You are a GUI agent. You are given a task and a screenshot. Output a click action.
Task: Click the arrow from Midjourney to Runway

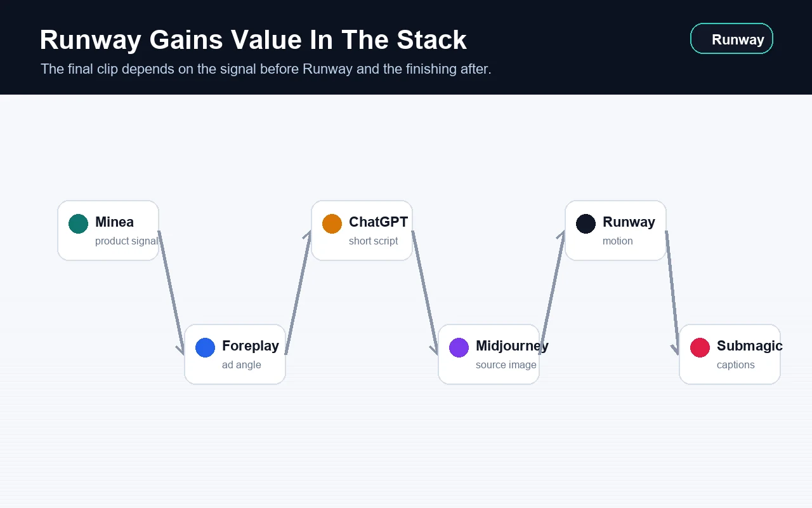(x=552, y=292)
